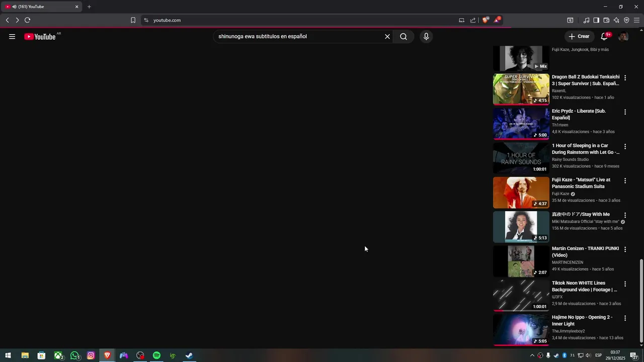
Task: Start voice search with the microphone icon
Action: [426, 37]
